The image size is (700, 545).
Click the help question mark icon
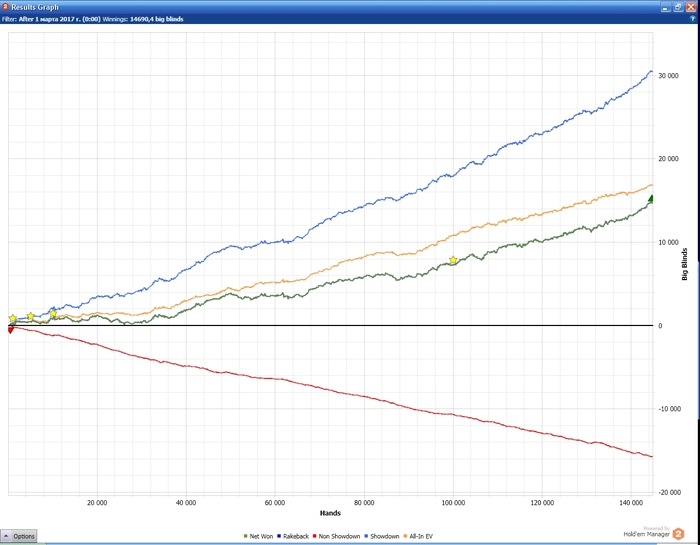(x=692, y=19)
